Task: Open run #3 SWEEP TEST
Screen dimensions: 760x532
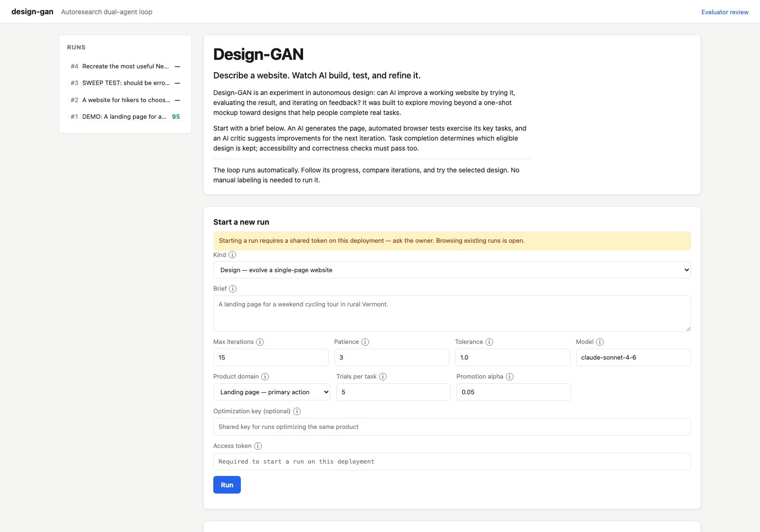Action: 125,83
